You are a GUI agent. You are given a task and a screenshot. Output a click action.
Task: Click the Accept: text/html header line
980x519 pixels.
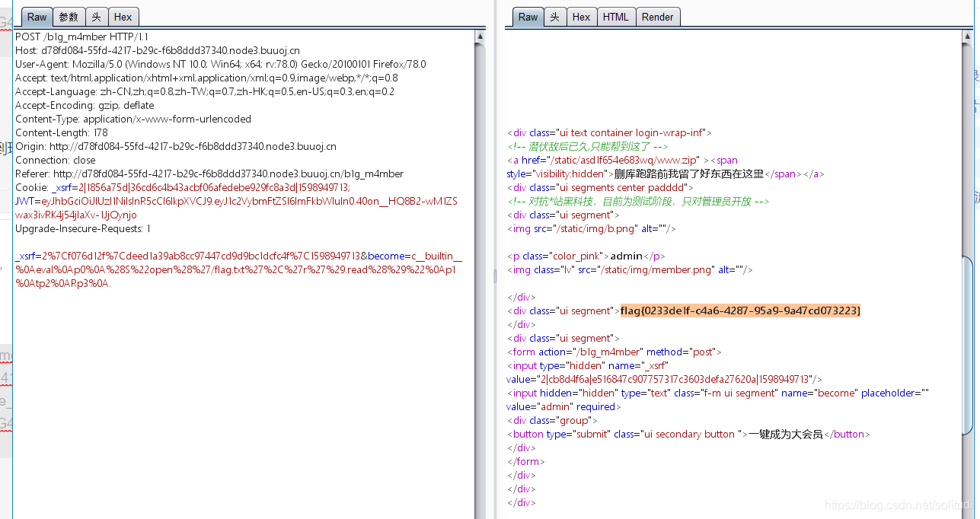(206, 78)
